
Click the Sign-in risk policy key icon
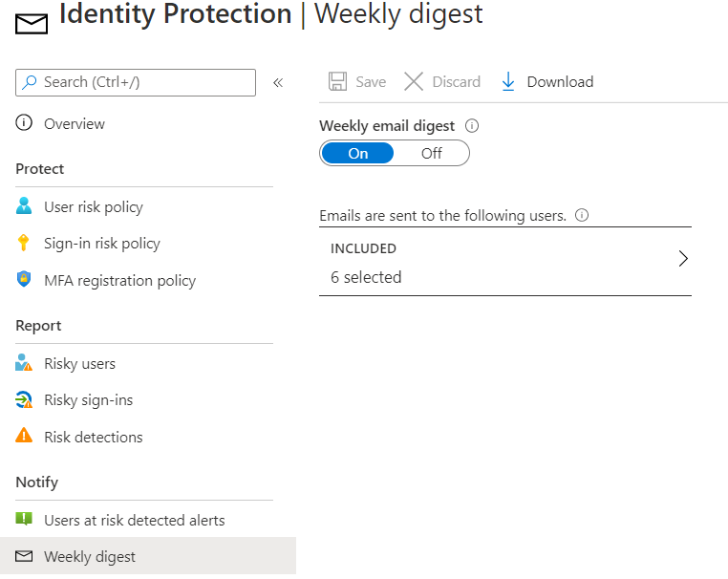click(23, 243)
